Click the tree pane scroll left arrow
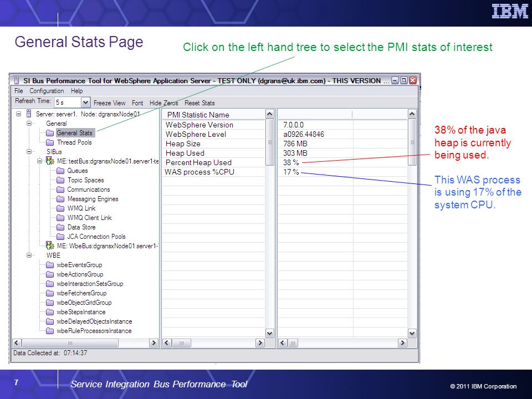Viewport: 532px width, 399px height. (x=17, y=343)
